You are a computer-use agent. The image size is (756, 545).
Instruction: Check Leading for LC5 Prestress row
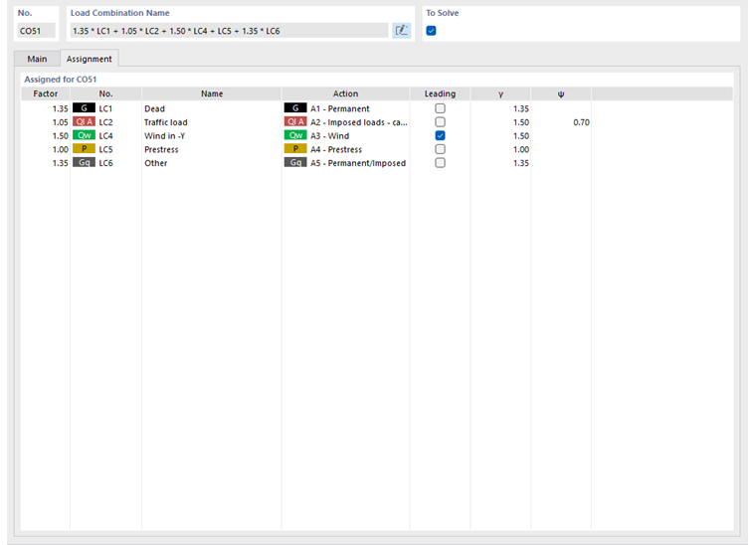(440, 149)
